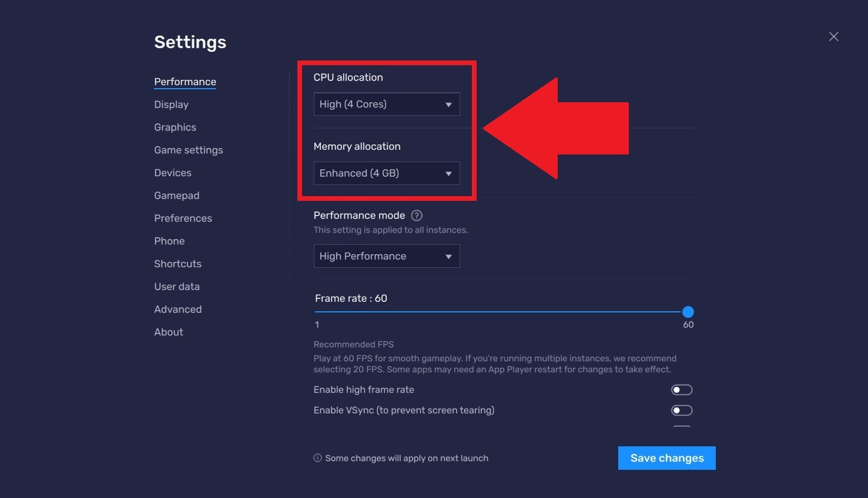Screen dimensions: 868x498
Task: Open the Performance mode dropdown
Action: [x=386, y=256]
